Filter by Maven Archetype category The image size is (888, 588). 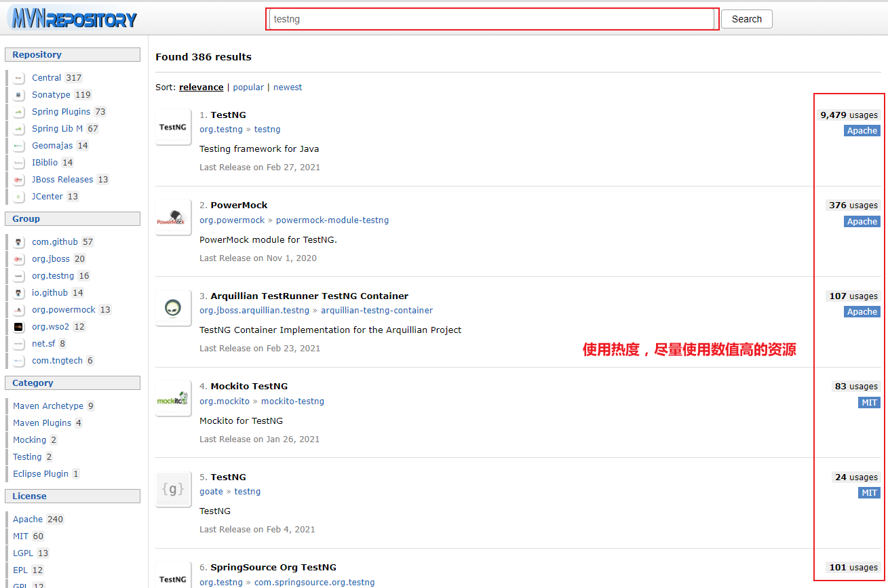click(x=48, y=406)
